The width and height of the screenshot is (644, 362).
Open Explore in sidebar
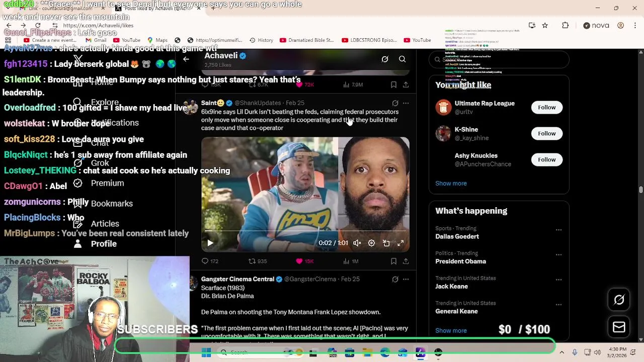click(x=96, y=103)
